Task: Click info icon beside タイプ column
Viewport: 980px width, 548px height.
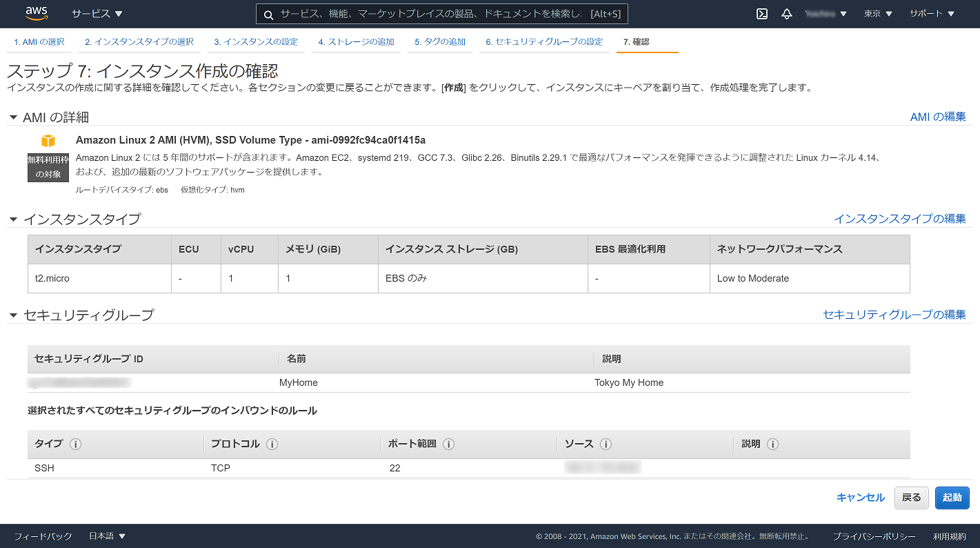Action: [x=76, y=444]
